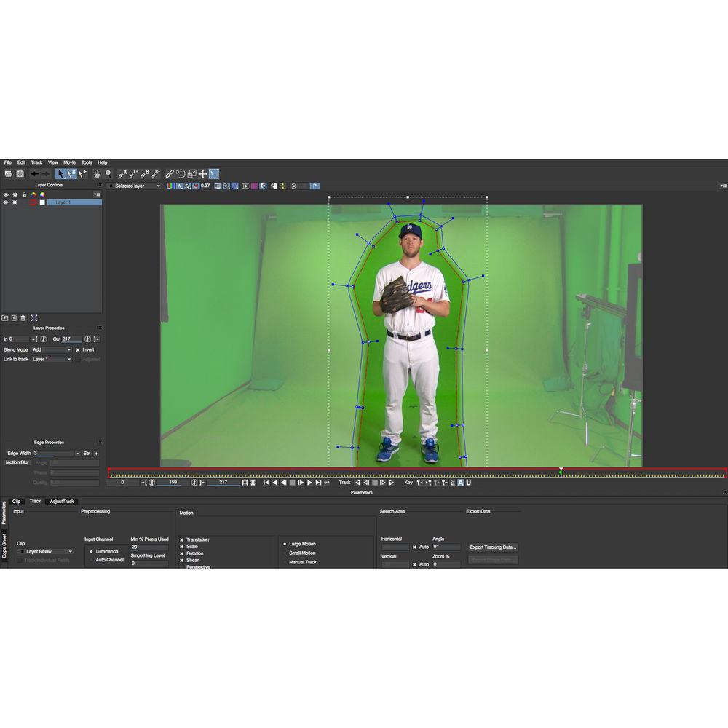Click the Export Tracking Data button
The image size is (728, 728).
pos(493,547)
